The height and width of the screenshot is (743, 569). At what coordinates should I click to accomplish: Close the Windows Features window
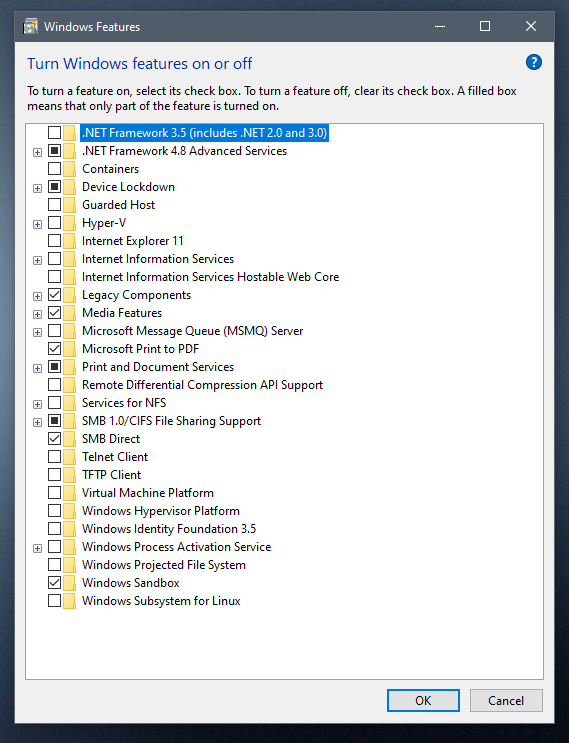click(x=531, y=27)
